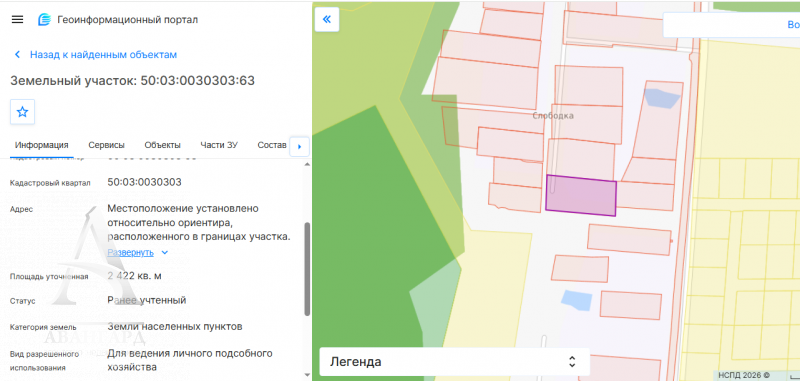Click the Категория земель field label
The width and height of the screenshot is (800, 381).
point(43,327)
